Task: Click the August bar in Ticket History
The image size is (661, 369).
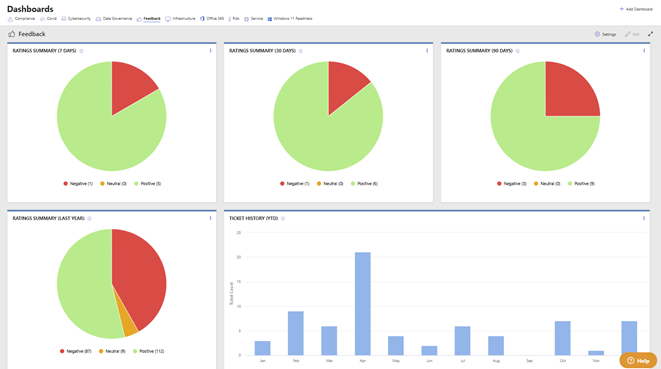Action: tap(496, 346)
